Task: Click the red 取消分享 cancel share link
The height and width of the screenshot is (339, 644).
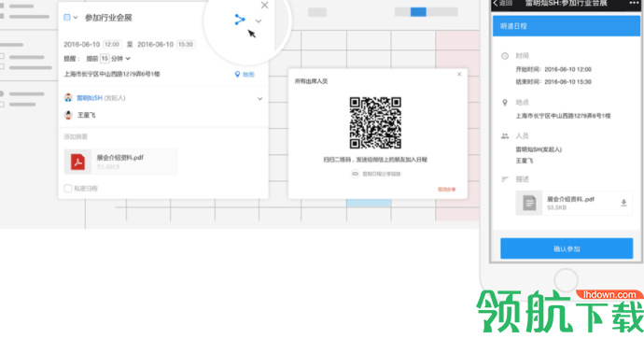Action: coord(447,190)
